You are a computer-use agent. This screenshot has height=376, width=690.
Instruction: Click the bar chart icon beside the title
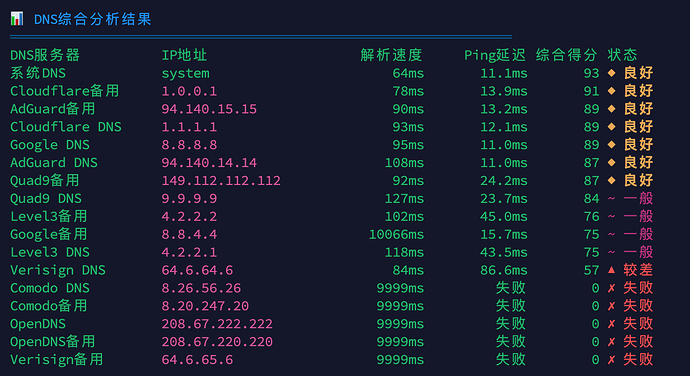[x=17, y=18]
